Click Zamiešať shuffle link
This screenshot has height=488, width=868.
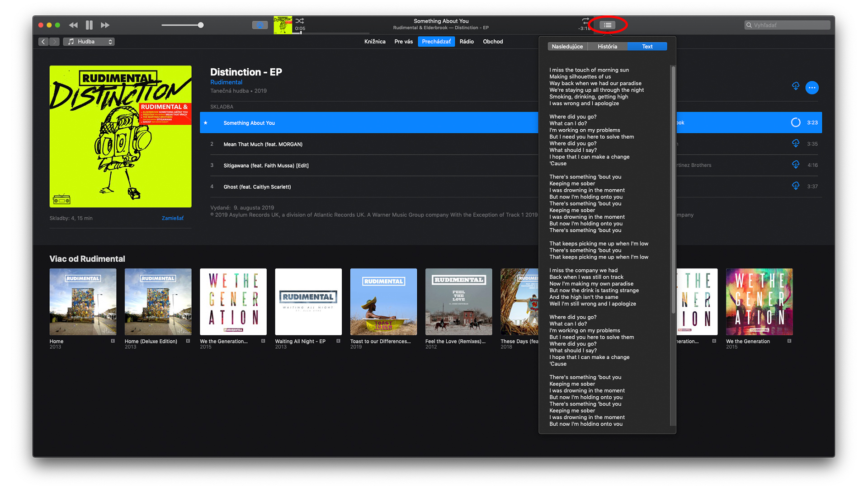point(173,218)
